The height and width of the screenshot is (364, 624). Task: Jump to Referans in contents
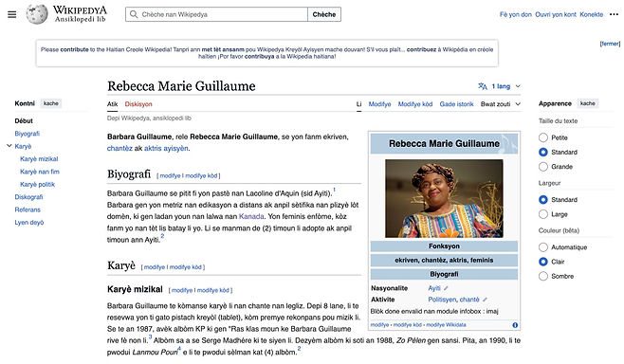(28, 210)
